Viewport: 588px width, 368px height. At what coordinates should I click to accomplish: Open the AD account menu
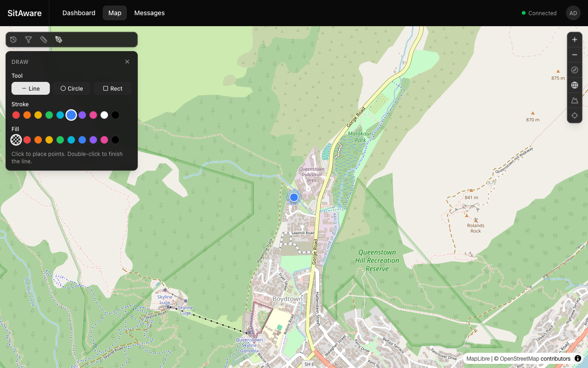[573, 13]
